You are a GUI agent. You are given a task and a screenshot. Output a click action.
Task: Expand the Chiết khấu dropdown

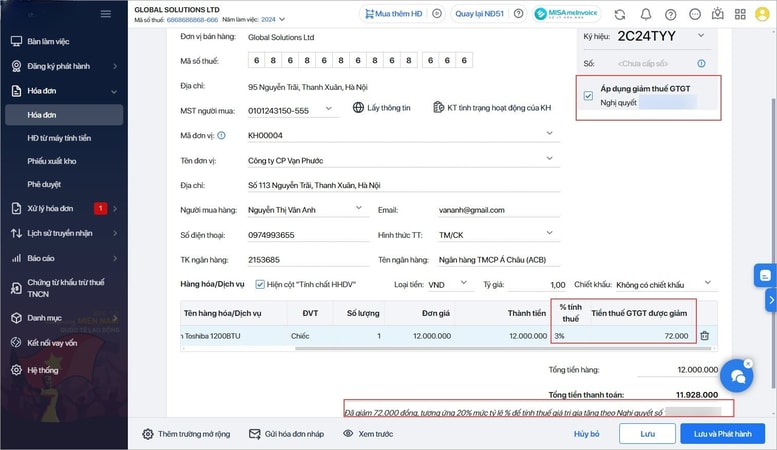point(707,284)
